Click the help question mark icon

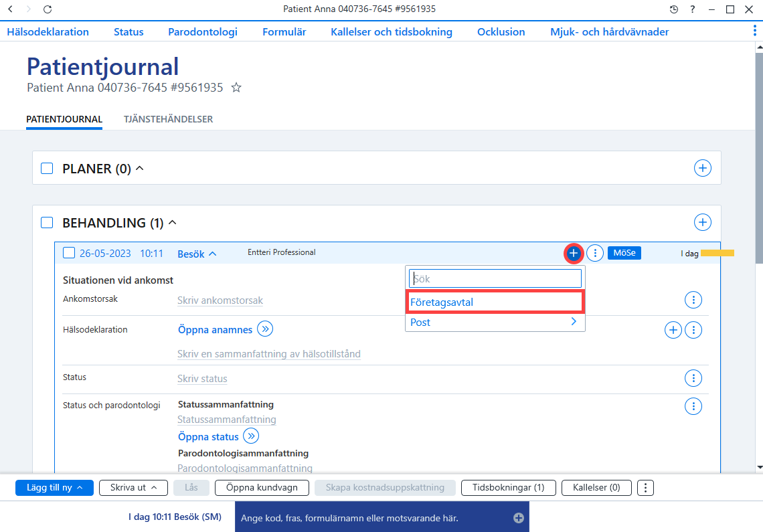coord(693,9)
